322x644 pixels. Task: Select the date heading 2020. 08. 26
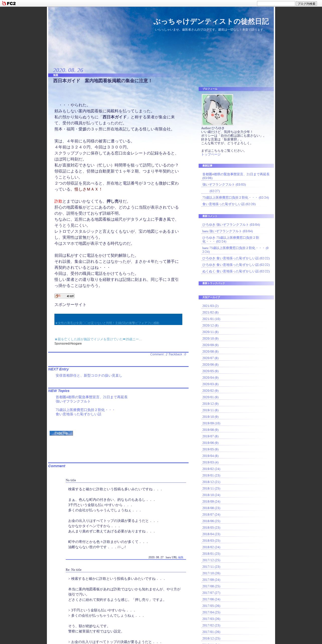(68, 70)
